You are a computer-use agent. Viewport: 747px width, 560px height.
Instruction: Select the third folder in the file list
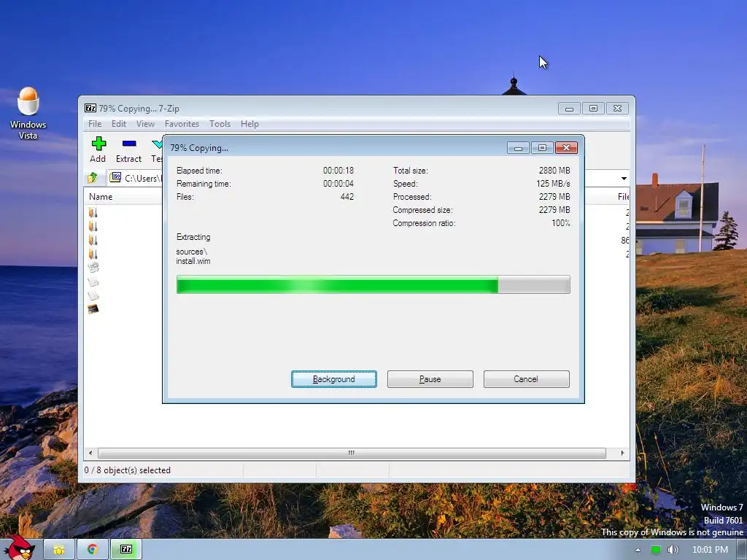[x=93, y=240]
